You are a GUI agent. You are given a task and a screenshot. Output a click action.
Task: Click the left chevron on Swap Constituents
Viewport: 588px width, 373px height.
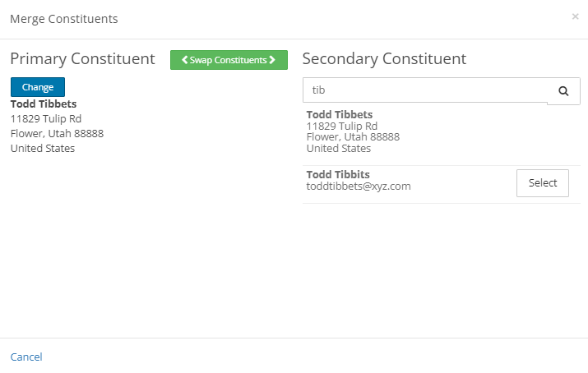(184, 60)
